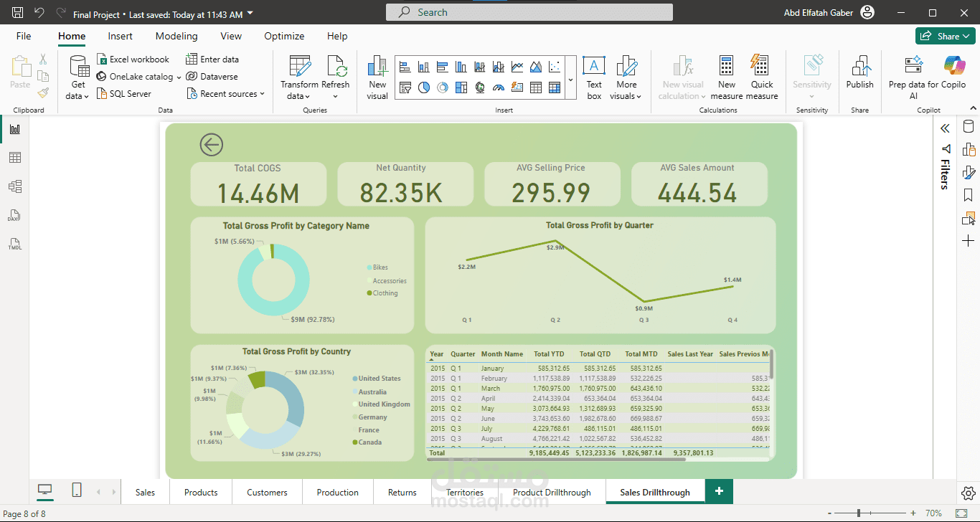Open the Table view in left sidebar
Screen dimensions: 980x522
[15, 158]
